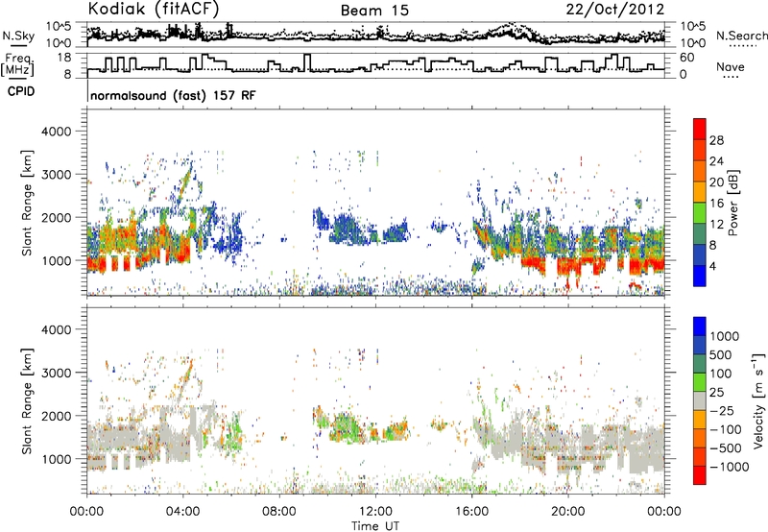Click the "Velocity [m s-1]" colorbar title
The width and height of the screenshot is (768, 532).
click(x=758, y=400)
